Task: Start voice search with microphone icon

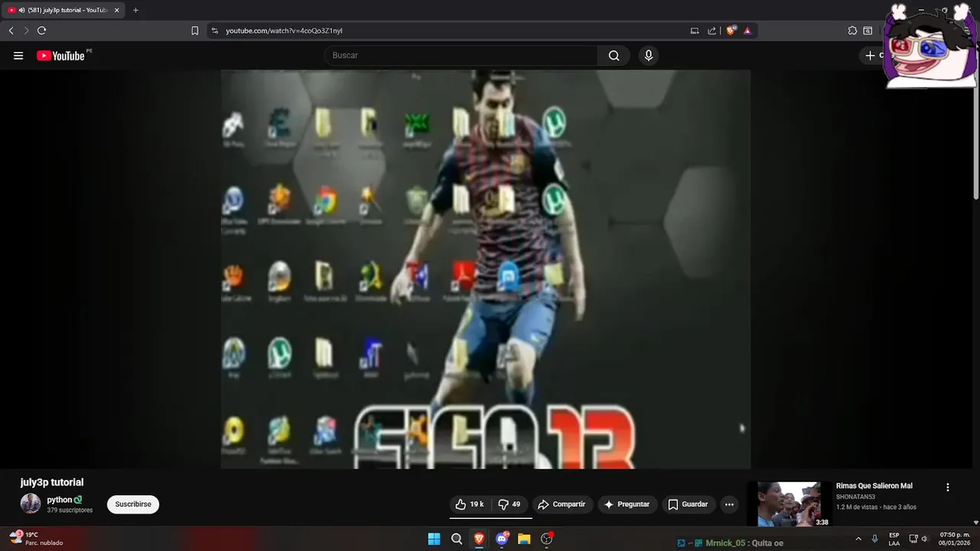Action: pos(649,55)
